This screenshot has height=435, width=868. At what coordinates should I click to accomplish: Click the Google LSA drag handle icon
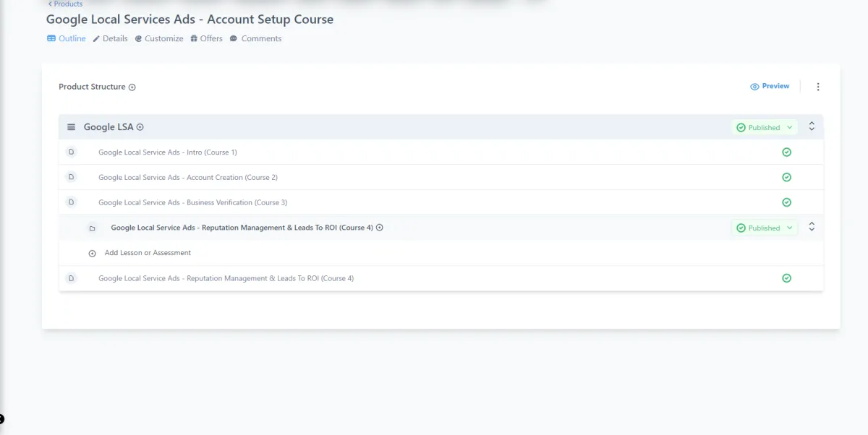[71, 127]
